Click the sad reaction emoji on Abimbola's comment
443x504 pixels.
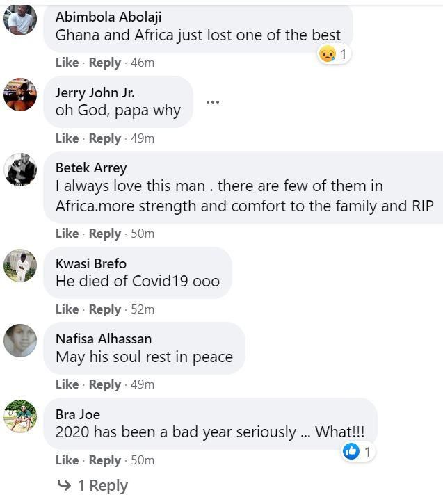(327, 54)
